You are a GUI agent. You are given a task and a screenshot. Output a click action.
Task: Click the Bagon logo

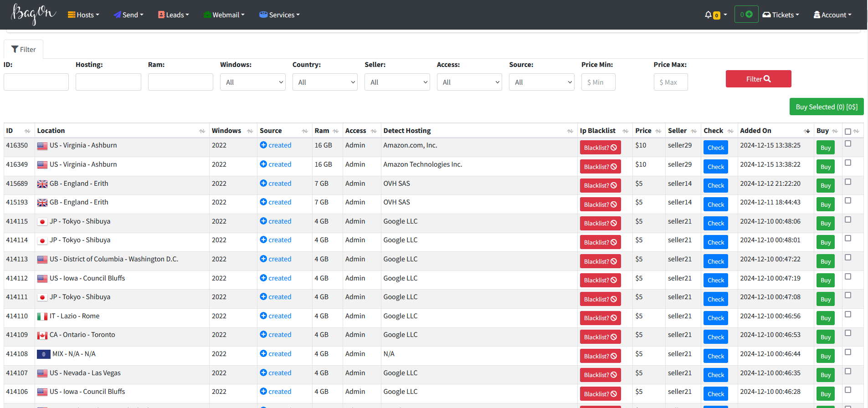34,15
